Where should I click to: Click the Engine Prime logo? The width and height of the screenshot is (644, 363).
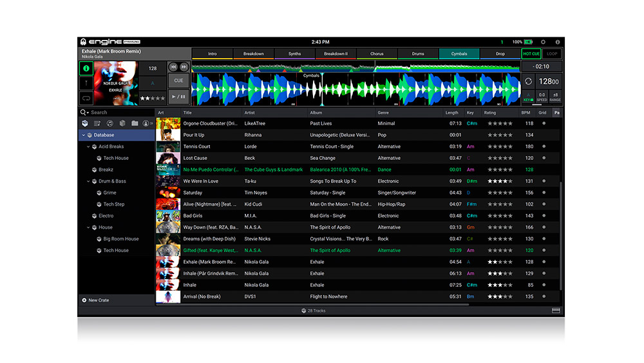click(110, 42)
